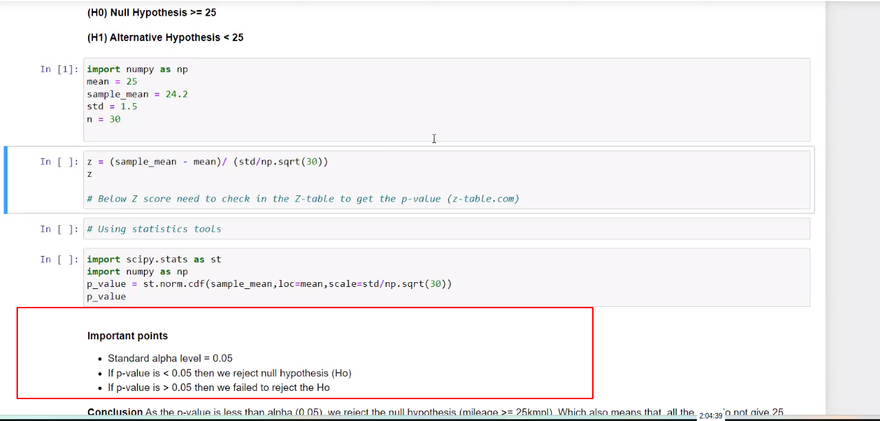
Task: Click the video progress bar at the bottom
Action: click(350, 418)
